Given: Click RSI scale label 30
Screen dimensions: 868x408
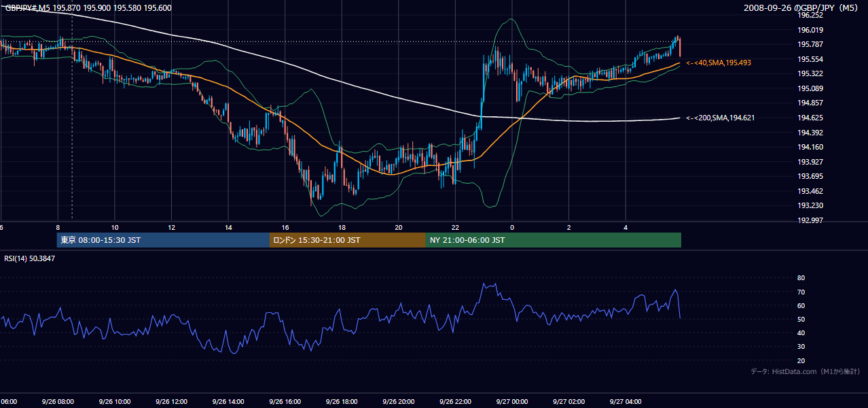Looking at the screenshot, I should pos(801,346).
